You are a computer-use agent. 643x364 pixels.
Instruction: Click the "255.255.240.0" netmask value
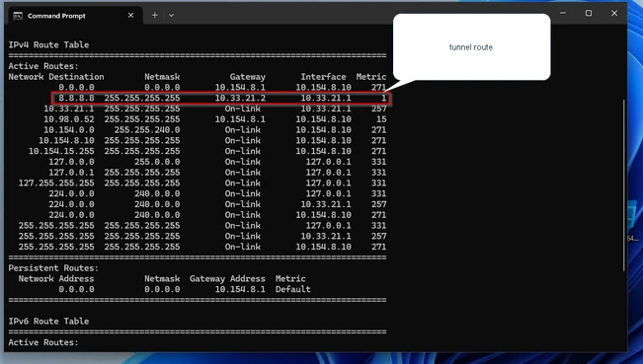coord(147,130)
